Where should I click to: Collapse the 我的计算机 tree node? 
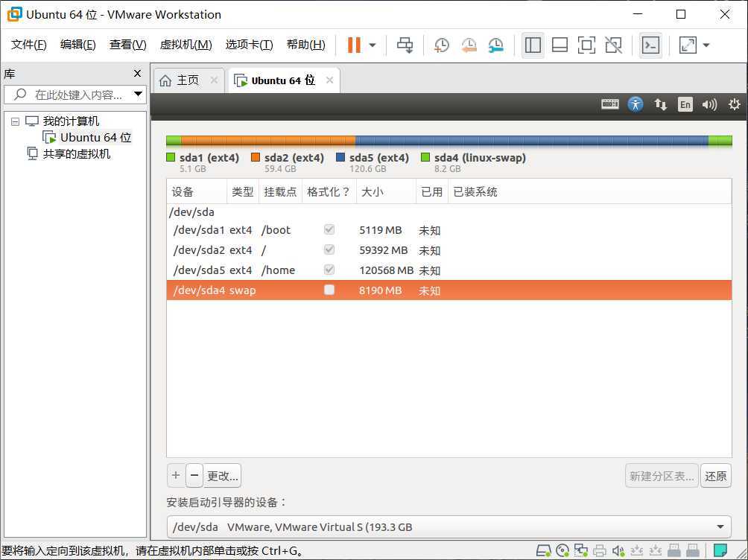[x=15, y=121]
